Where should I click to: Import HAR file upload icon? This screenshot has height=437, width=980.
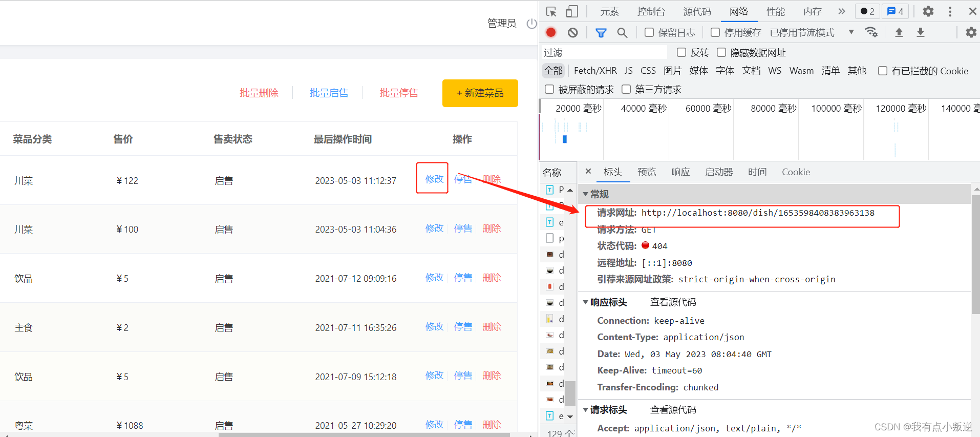899,32
